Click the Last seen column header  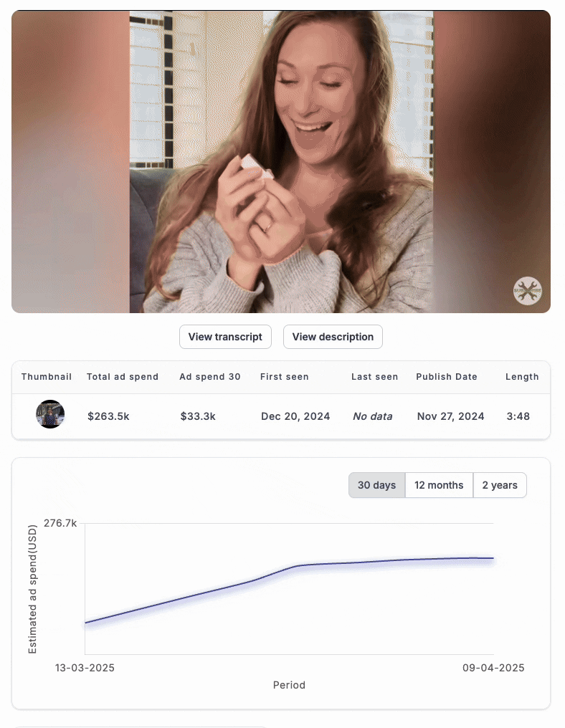click(x=374, y=376)
